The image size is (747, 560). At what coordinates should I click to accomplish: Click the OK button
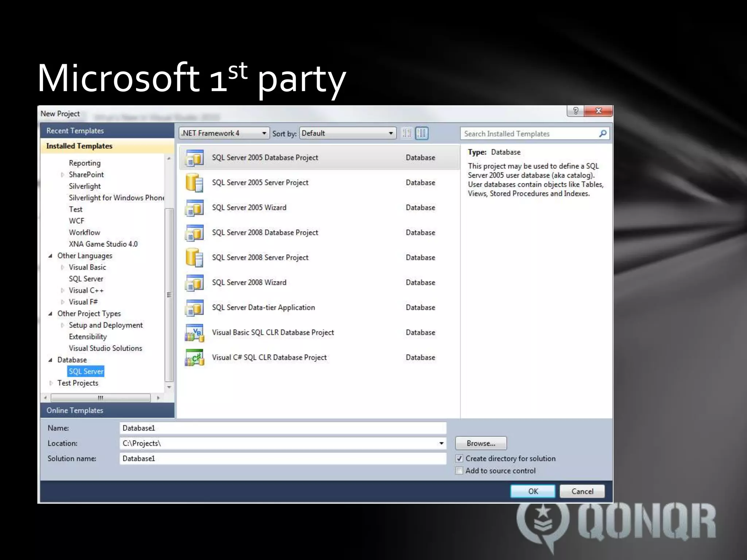pos(533,491)
